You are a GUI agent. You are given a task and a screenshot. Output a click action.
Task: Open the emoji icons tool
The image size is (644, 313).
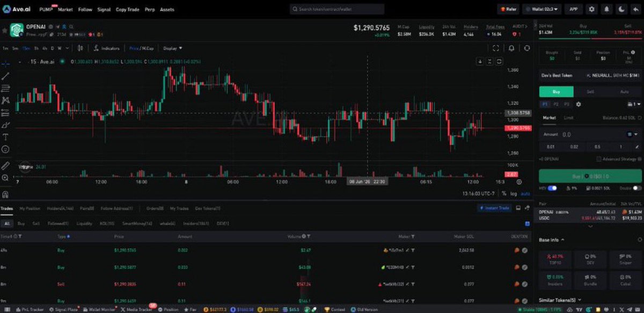(x=6, y=149)
